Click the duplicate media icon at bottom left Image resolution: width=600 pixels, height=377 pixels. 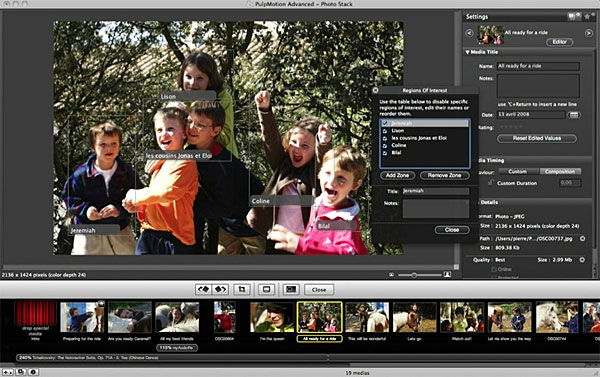pos(21,372)
